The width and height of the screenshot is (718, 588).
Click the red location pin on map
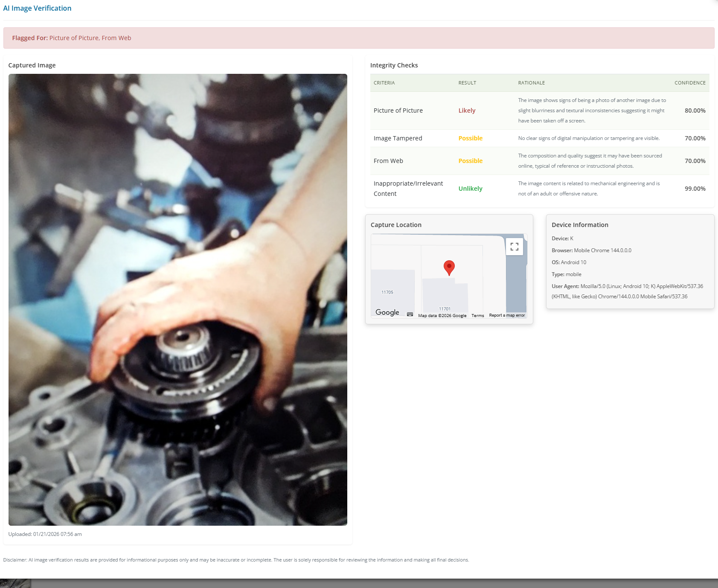[449, 268]
